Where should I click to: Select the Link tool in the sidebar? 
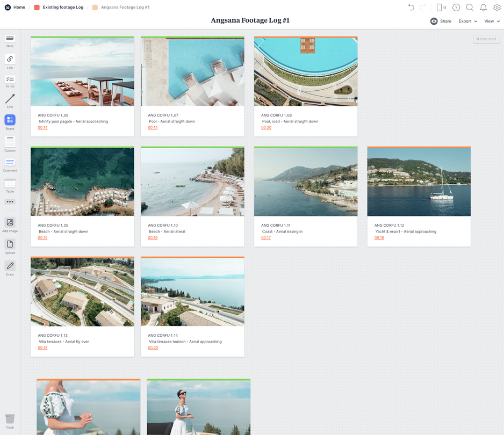pyautogui.click(x=9, y=60)
